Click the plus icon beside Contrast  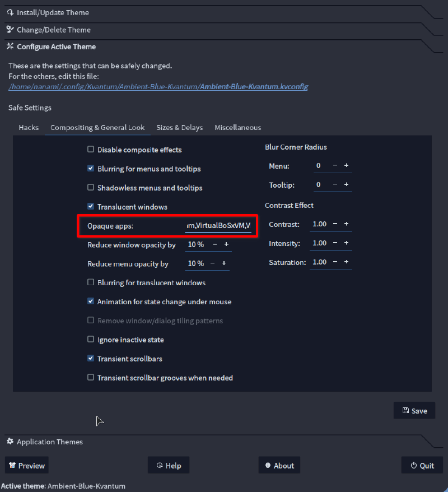(346, 224)
